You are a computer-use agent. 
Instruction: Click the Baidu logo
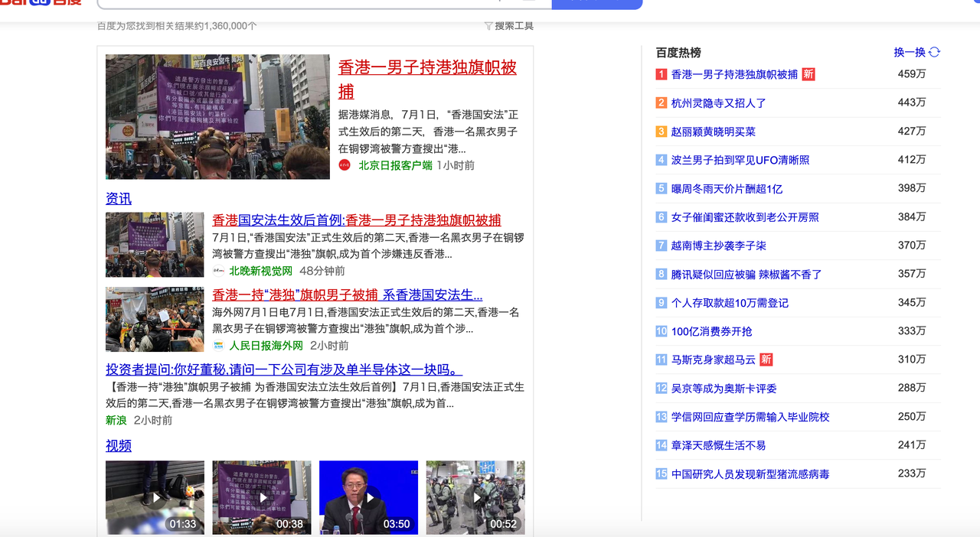pyautogui.click(x=42, y=2)
